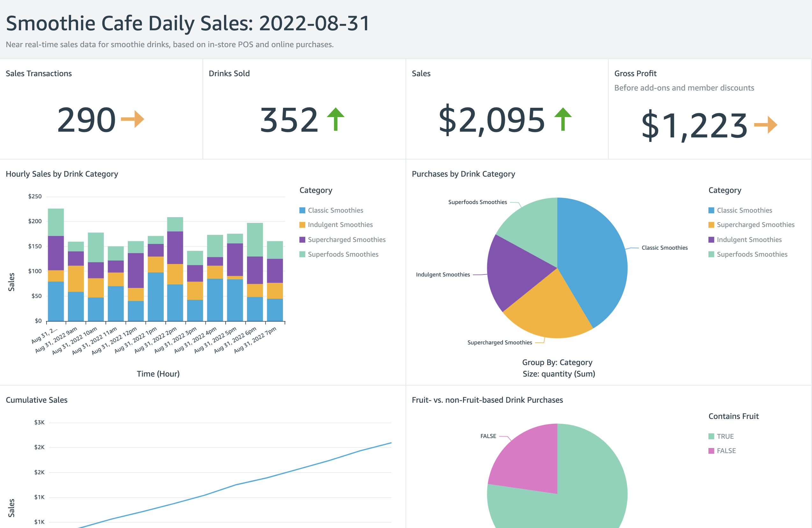Screen dimensions: 812x528
Task: Click the orange trend arrow beside 290
Action: click(x=133, y=119)
